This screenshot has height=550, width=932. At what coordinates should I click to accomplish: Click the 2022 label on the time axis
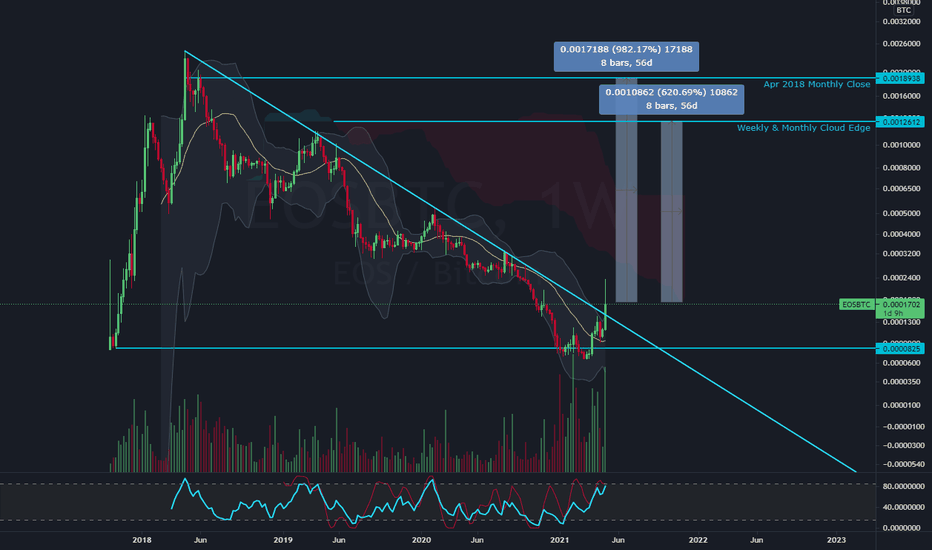[698, 540]
